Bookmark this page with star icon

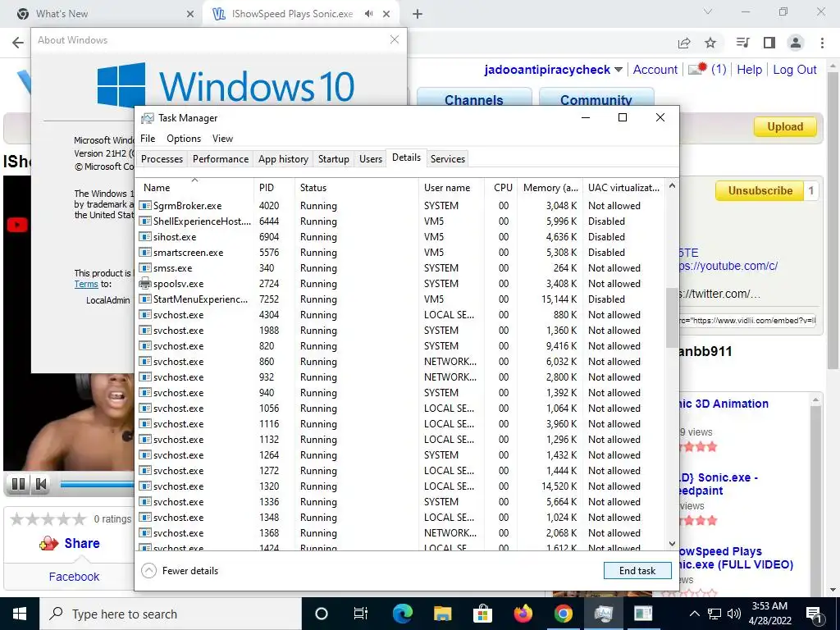(x=710, y=43)
